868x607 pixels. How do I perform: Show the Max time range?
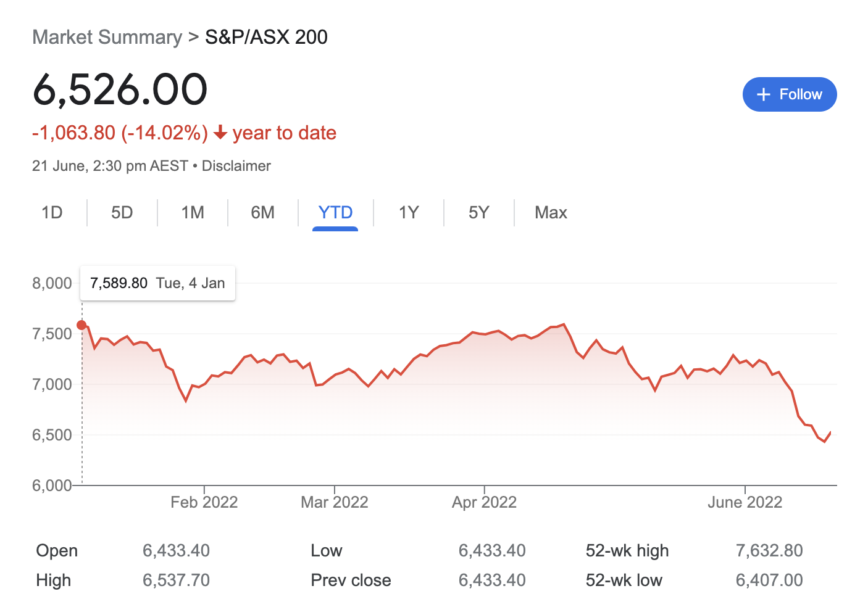[x=551, y=213]
